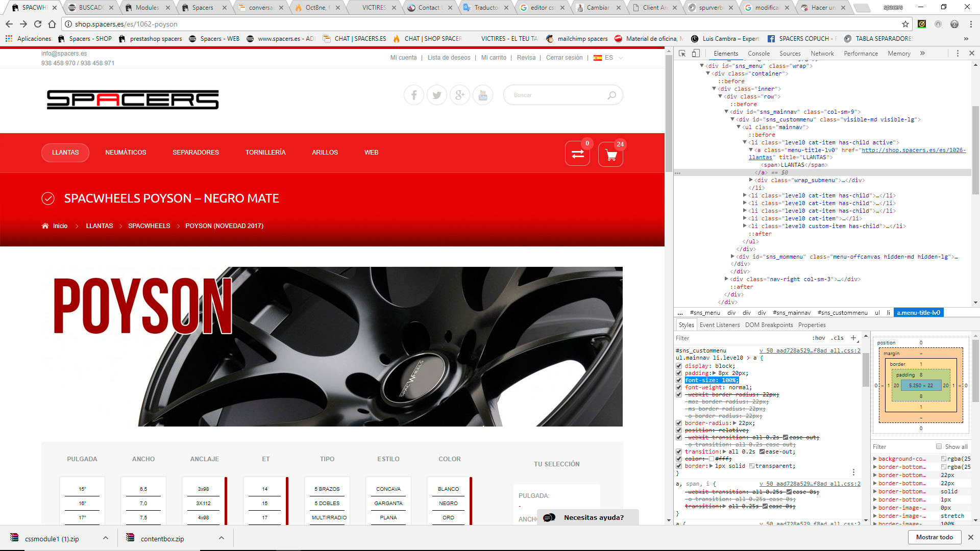This screenshot has height=551, width=980.
Task: Click the Twitter social icon
Action: [x=437, y=95]
